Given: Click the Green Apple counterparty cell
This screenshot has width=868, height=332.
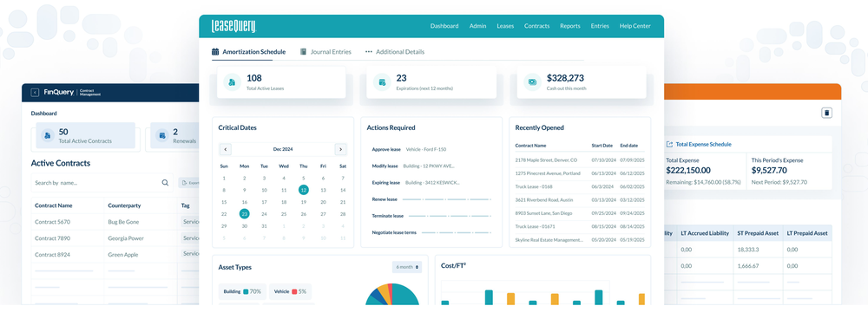Looking at the screenshot, I should (x=123, y=255).
